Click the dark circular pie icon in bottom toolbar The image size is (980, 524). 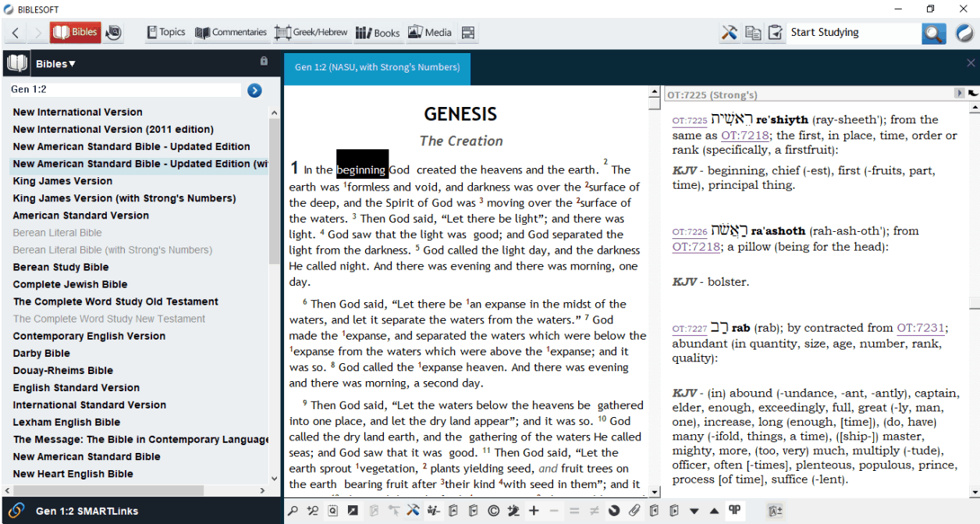point(614,511)
